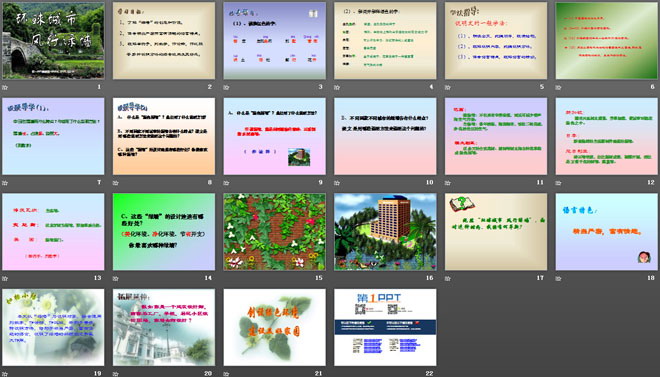Select slide 6 with green gradient background
This screenshot has height=377, width=660.
pyautogui.click(x=607, y=40)
